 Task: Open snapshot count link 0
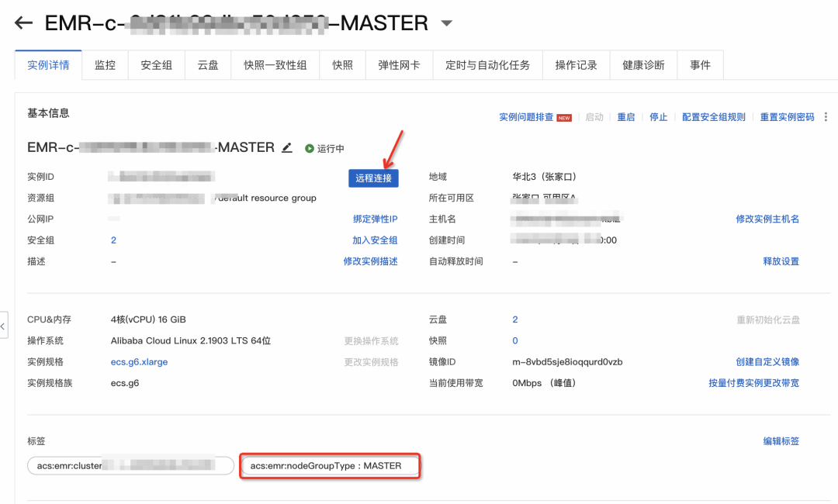click(515, 340)
